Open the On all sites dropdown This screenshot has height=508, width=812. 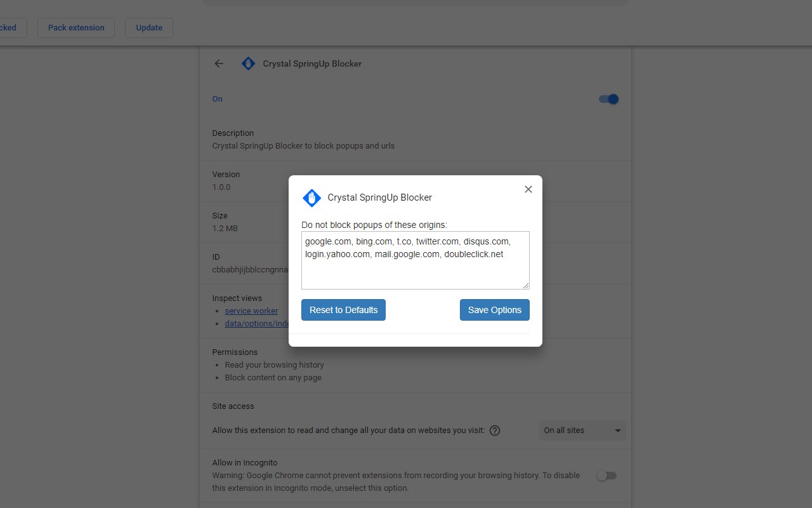pos(582,431)
